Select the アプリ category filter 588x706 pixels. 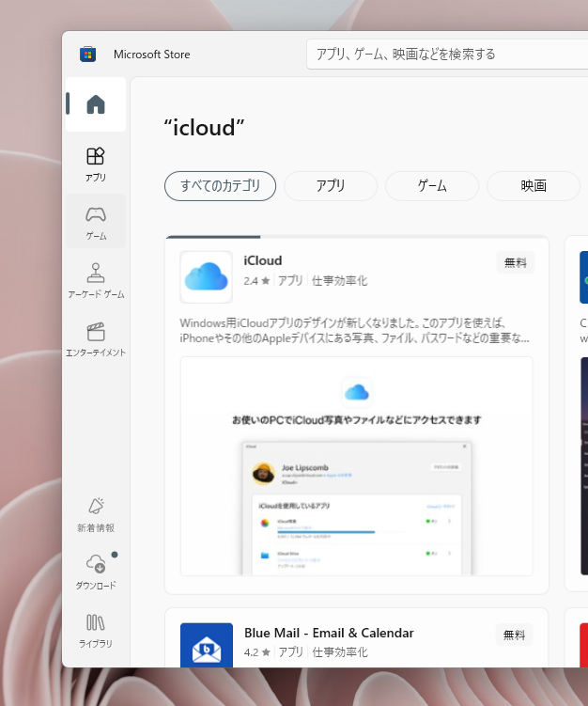pos(331,186)
